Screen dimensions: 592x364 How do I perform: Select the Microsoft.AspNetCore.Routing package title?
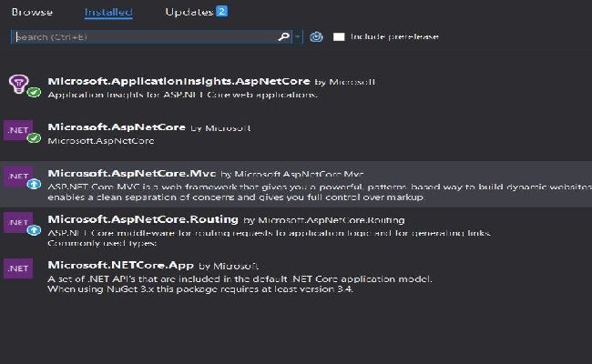[x=143, y=219]
